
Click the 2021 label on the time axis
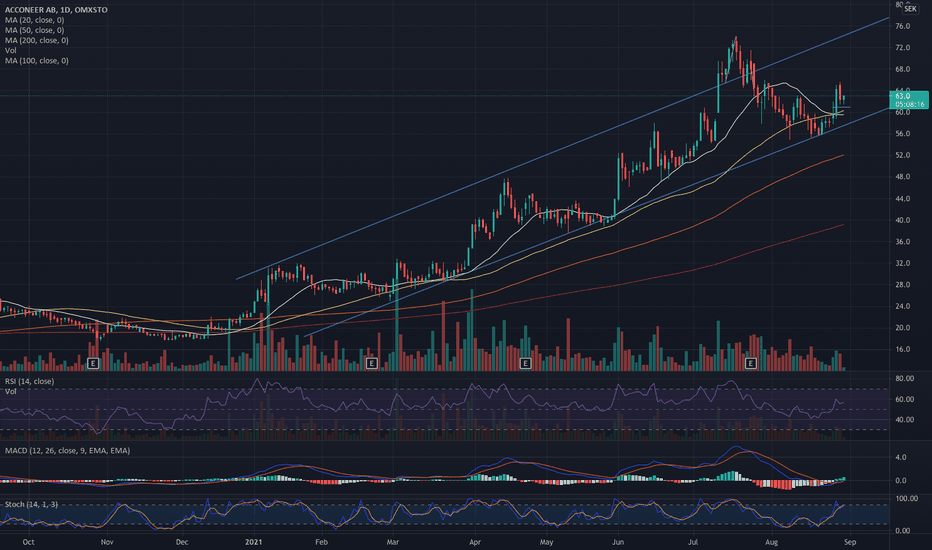pyautogui.click(x=254, y=542)
